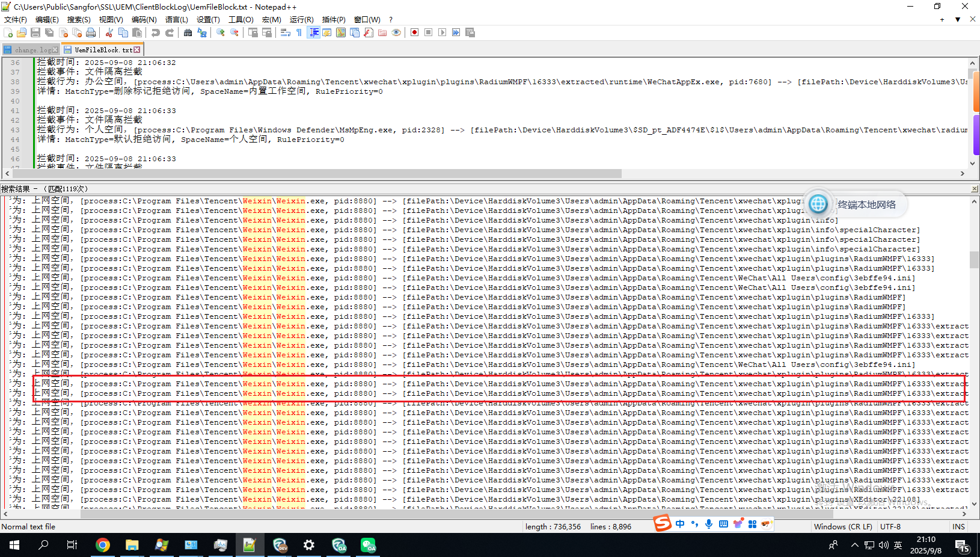The height and width of the screenshot is (557, 980).
Task: Toggle INS insert mode in status bar
Action: point(958,526)
